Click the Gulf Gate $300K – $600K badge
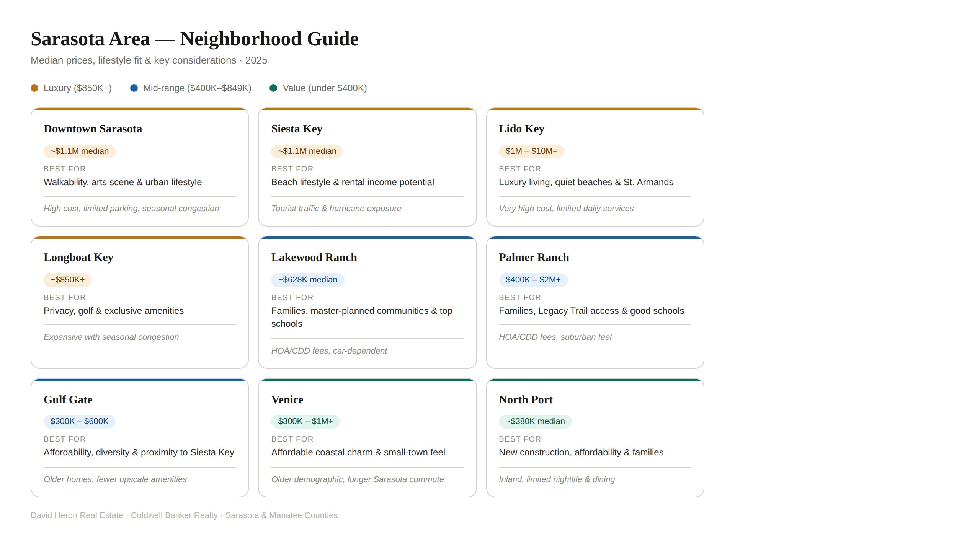The image size is (980, 551). [79, 421]
